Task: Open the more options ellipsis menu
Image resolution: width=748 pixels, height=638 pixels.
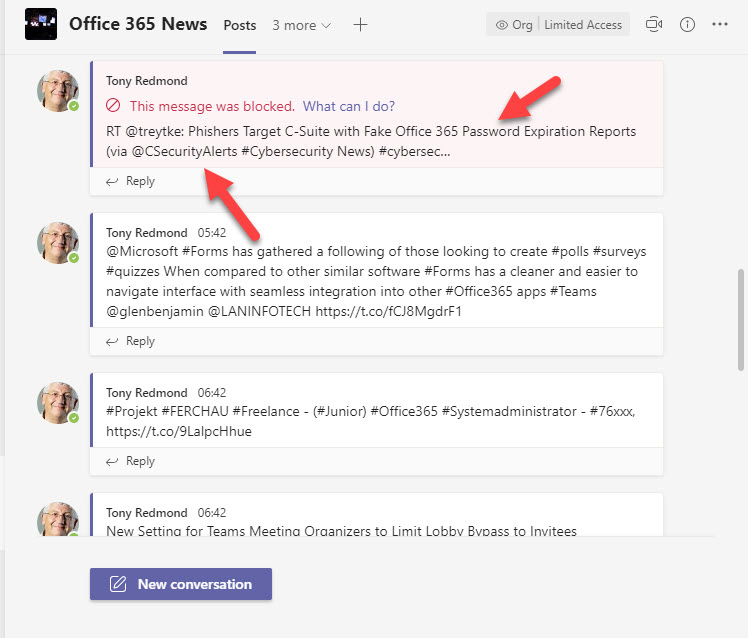Action: [x=719, y=24]
